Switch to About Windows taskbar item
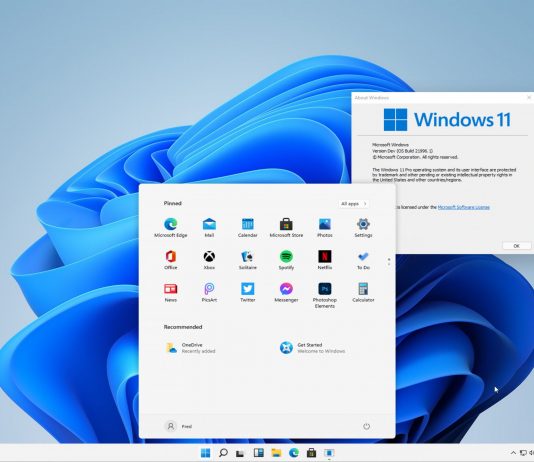Image resolution: width=534 pixels, height=462 pixels. (329, 453)
